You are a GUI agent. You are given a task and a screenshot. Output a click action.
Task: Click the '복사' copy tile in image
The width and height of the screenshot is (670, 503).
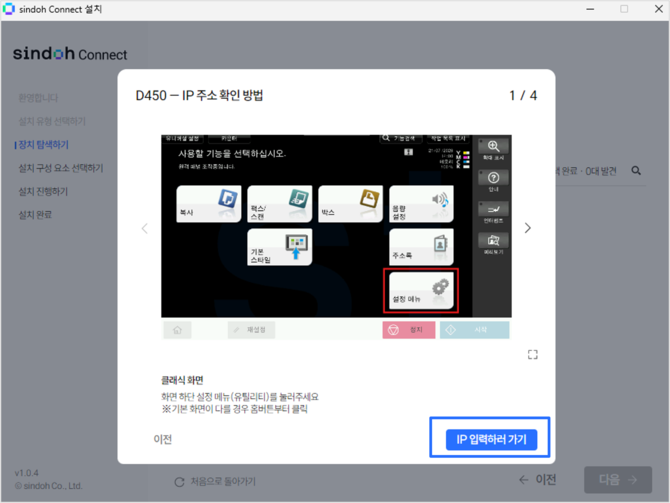point(209,203)
